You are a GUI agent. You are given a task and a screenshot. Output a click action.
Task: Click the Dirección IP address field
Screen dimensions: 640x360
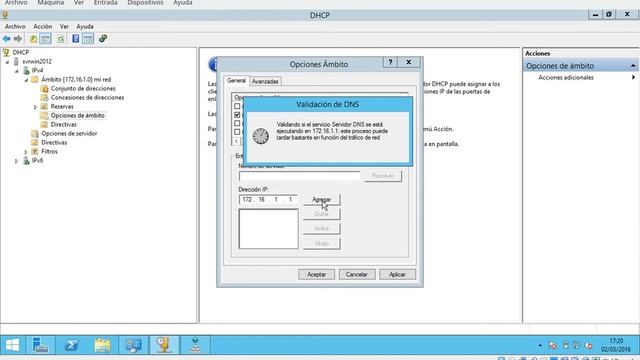268,199
